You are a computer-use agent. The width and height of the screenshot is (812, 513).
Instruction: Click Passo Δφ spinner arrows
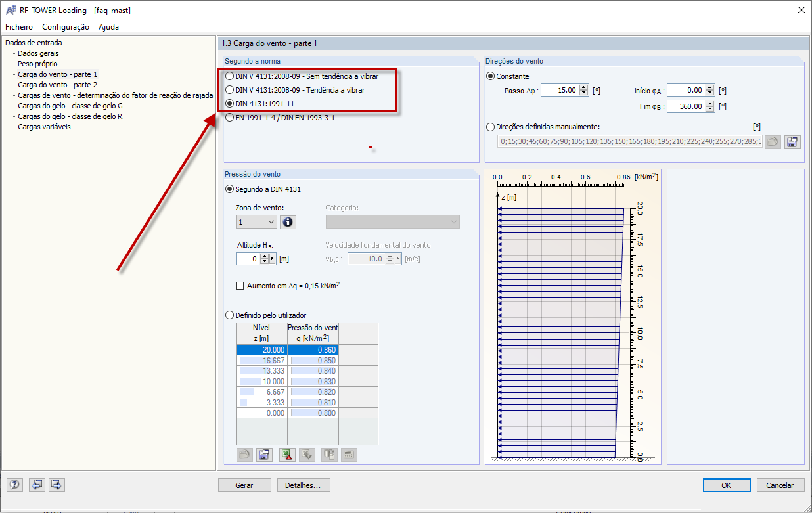tap(584, 90)
